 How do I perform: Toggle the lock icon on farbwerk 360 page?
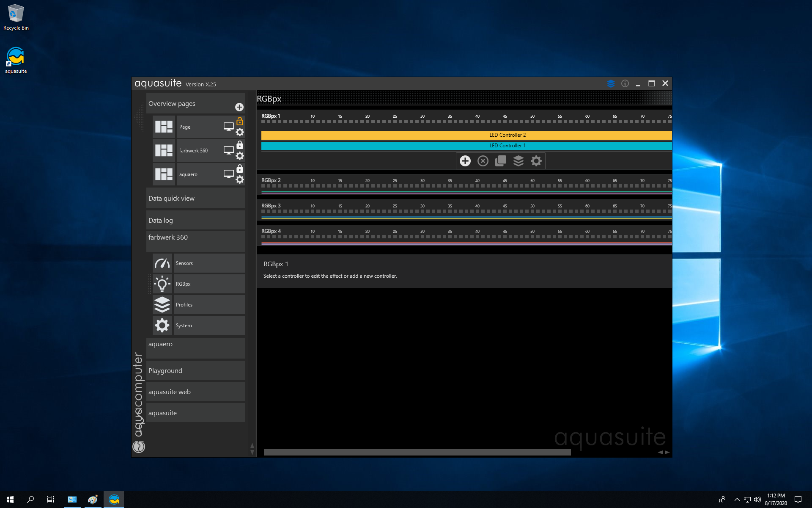pyautogui.click(x=240, y=145)
